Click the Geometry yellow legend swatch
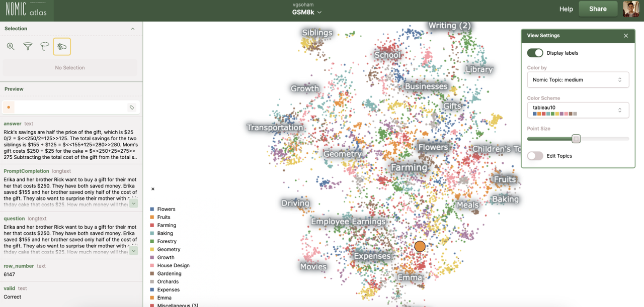The image size is (644, 307). coord(152,249)
